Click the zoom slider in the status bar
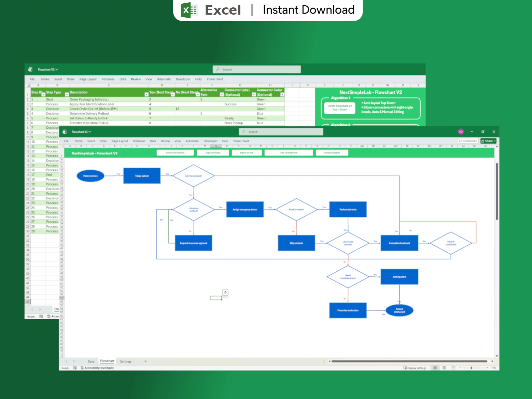This screenshot has height=399, width=532. (x=471, y=368)
